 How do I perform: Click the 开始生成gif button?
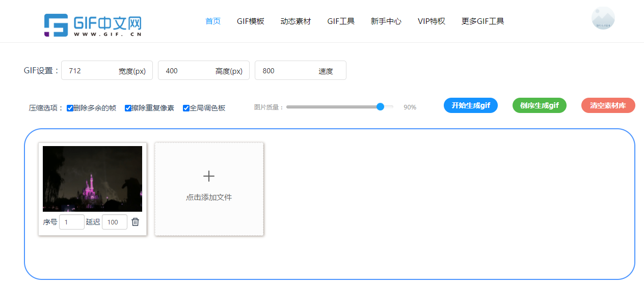click(471, 105)
